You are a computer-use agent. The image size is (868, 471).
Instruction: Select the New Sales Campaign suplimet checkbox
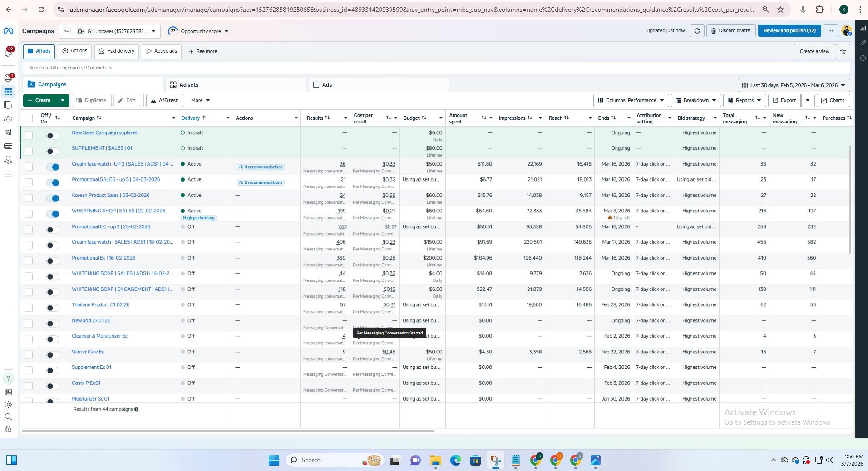click(x=29, y=135)
